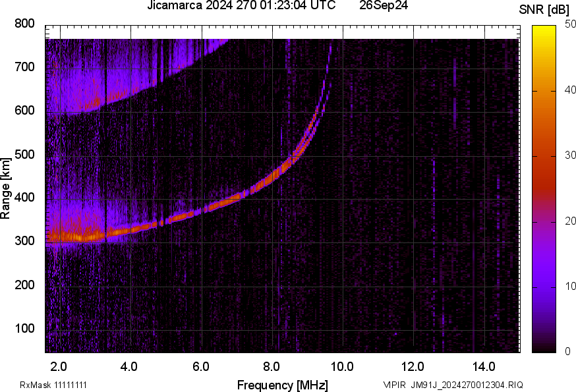Click the colorbar tick label '10'
The width and height of the screenshot is (576, 392).
point(570,287)
